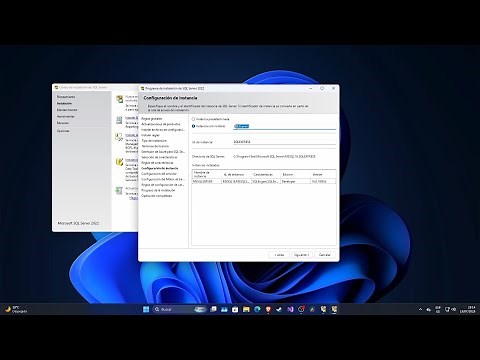Click the 'Developer' edition cell
480x360 pixels.
pyautogui.click(x=296, y=181)
